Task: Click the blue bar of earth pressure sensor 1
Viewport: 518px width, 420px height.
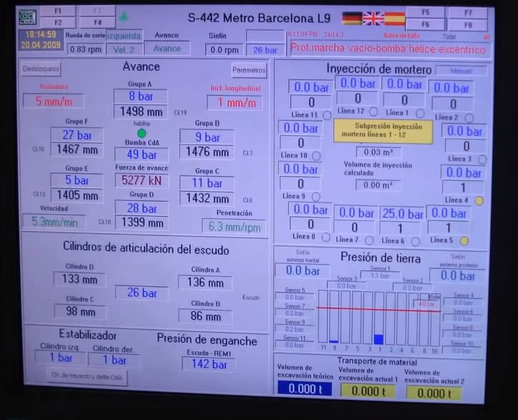Action: (x=378, y=339)
